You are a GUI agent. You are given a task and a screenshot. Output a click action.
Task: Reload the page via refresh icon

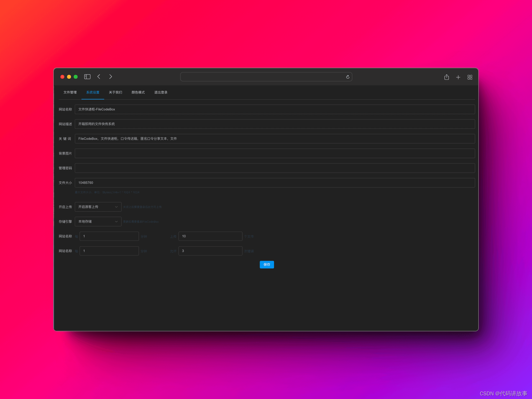[348, 77]
